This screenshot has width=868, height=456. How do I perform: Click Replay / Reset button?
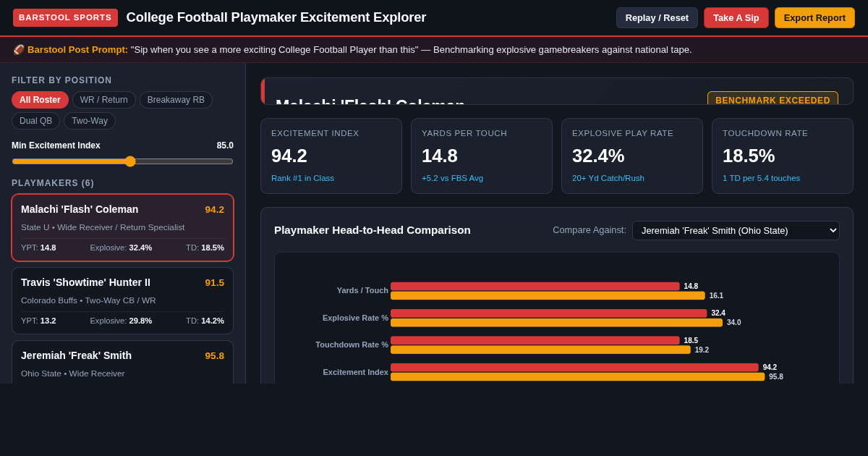657,17
